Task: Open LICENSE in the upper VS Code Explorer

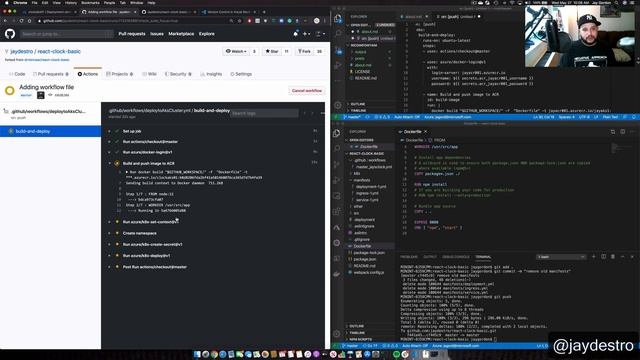Action: coord(362,71)
